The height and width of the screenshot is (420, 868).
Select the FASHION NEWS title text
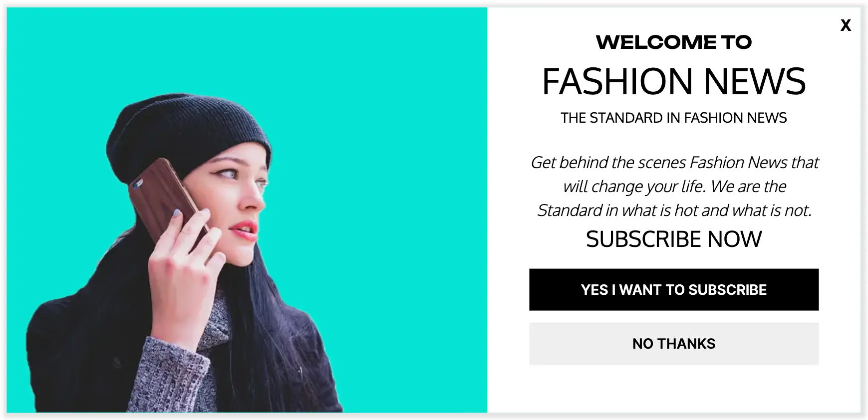673,81
